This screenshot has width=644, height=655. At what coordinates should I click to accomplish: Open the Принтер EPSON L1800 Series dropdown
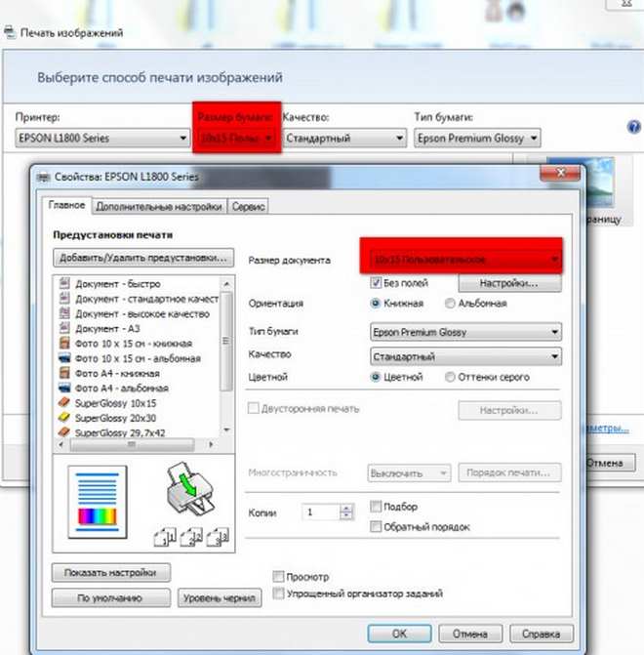[101, 138]
